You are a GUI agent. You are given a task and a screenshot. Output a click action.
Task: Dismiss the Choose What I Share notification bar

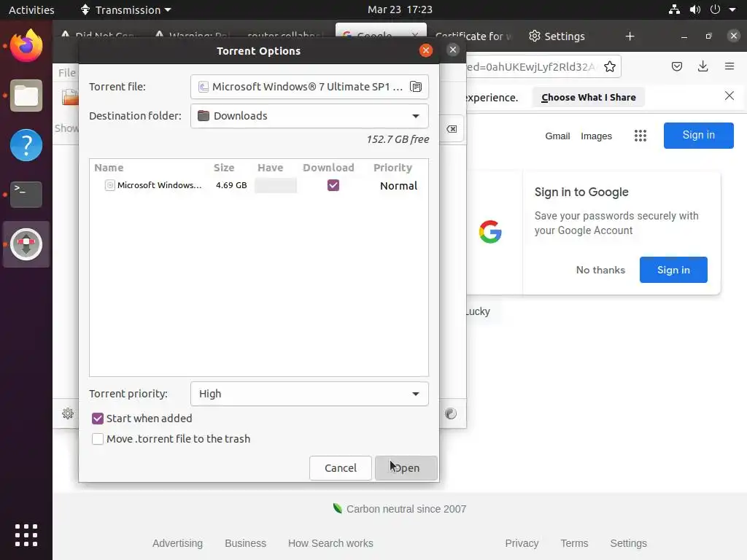coord(729,96)
